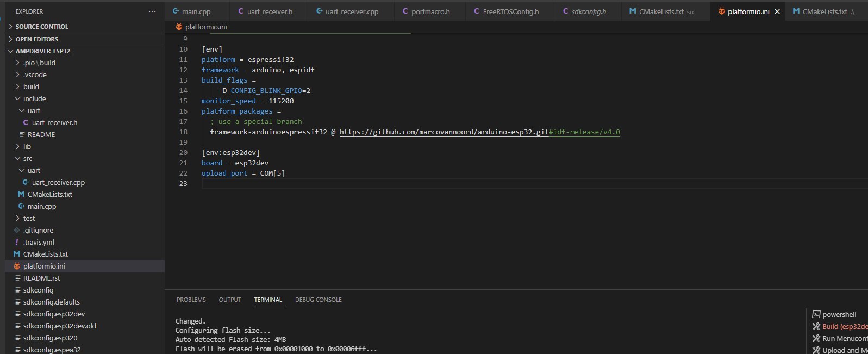This screenshot has width=868, height=354.
Task: Expand the Source Control section
Action: (42, 27)
